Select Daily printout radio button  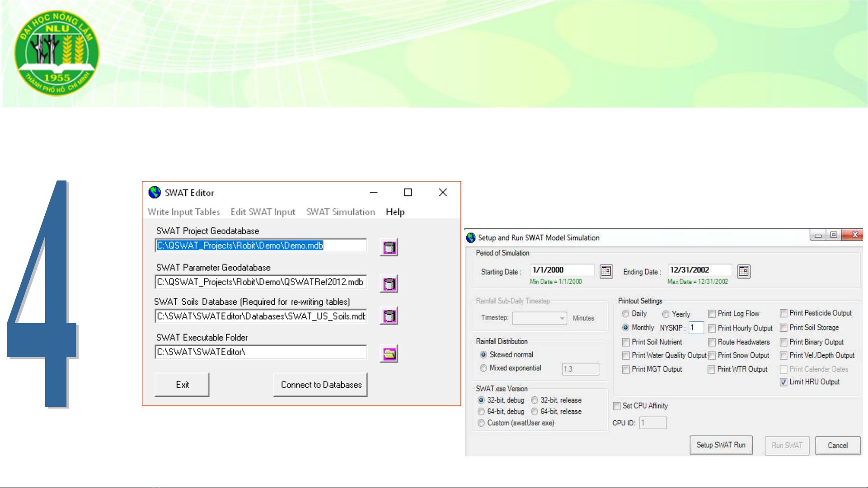pyautogui.click(x=626, y=314)
